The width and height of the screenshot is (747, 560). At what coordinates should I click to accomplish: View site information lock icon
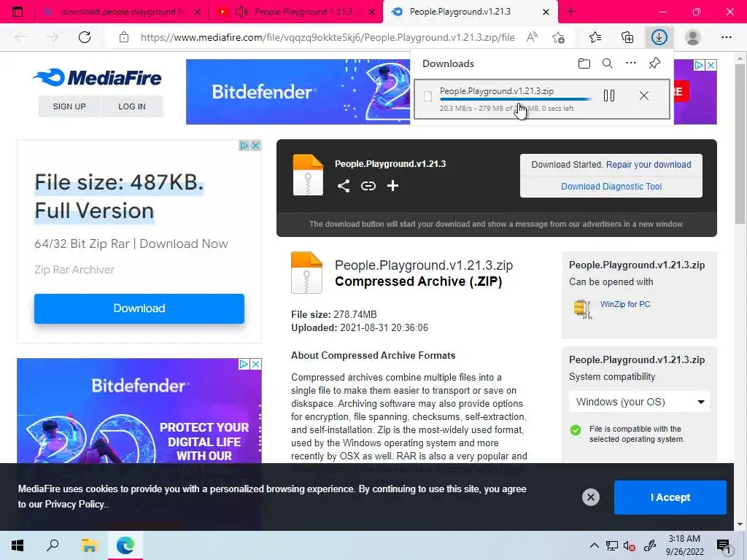click(x=124, y=37)
